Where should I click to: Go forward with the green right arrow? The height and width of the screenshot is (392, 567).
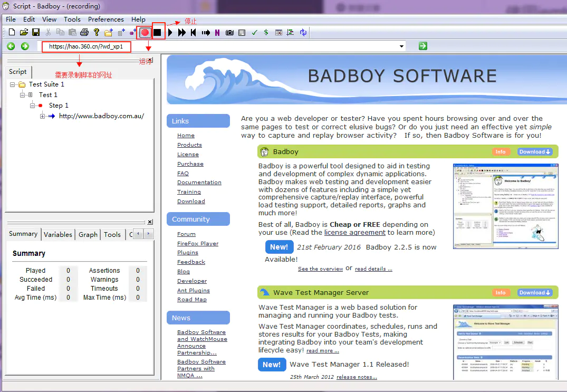pyautogui.click(x=25, y=46)
